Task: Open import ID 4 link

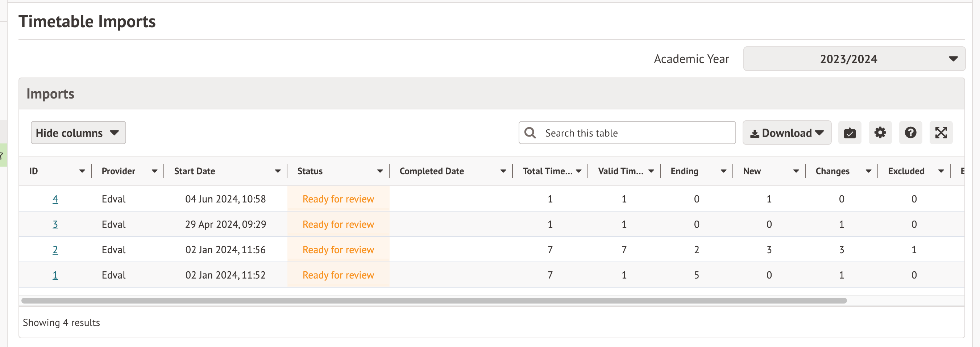Action: [55, 199]
